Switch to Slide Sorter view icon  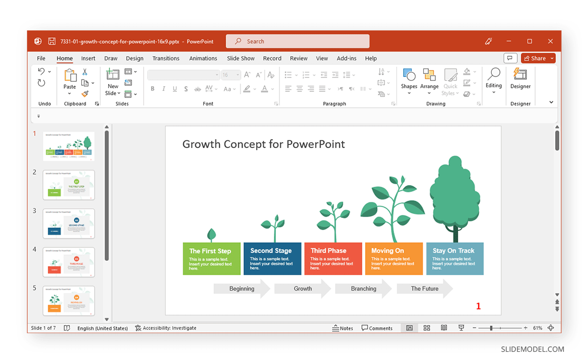426,328
